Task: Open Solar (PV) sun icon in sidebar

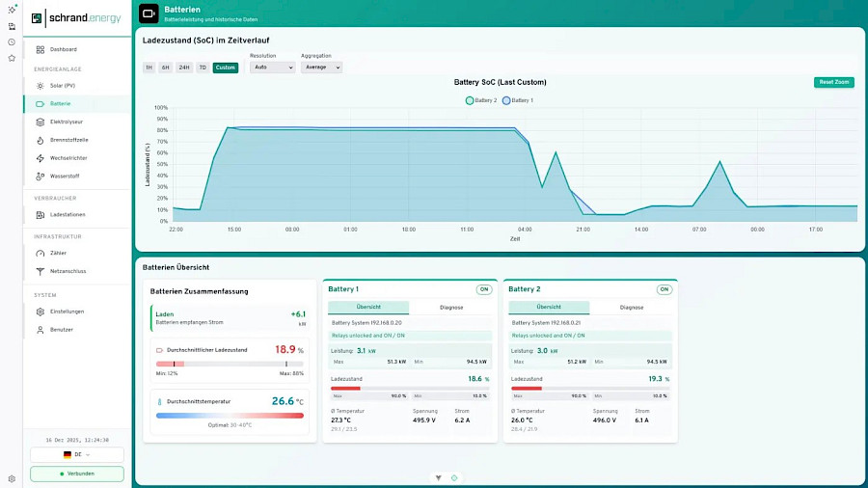Action: (x=40, y=86)
